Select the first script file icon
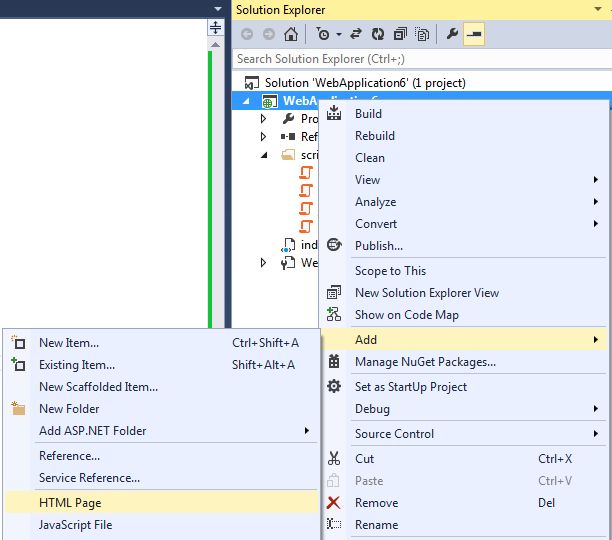This screenshot has width=612, height=540. coord(306,172)
